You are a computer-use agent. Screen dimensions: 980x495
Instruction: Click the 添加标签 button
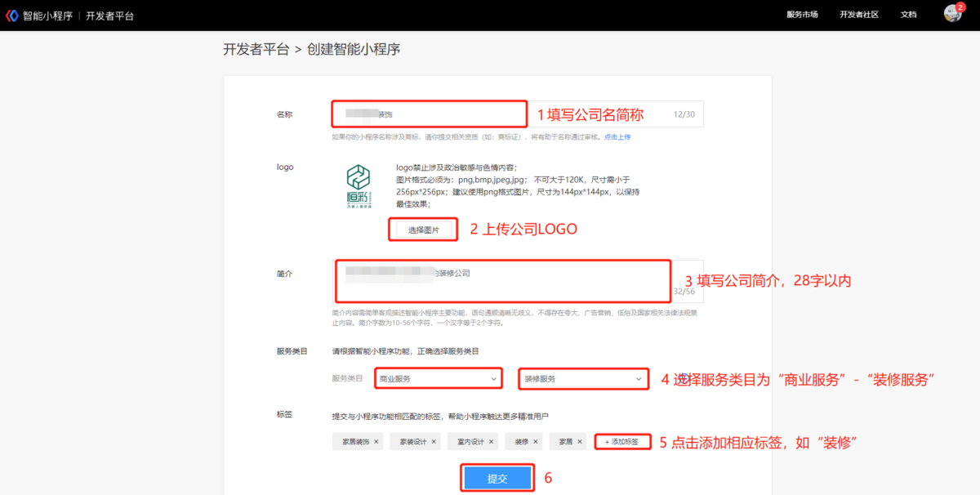[622, 442]
